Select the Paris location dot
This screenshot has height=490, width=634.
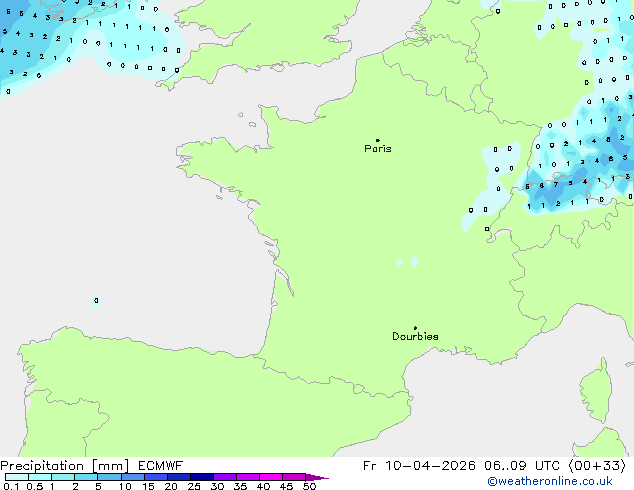pos(378,140)
